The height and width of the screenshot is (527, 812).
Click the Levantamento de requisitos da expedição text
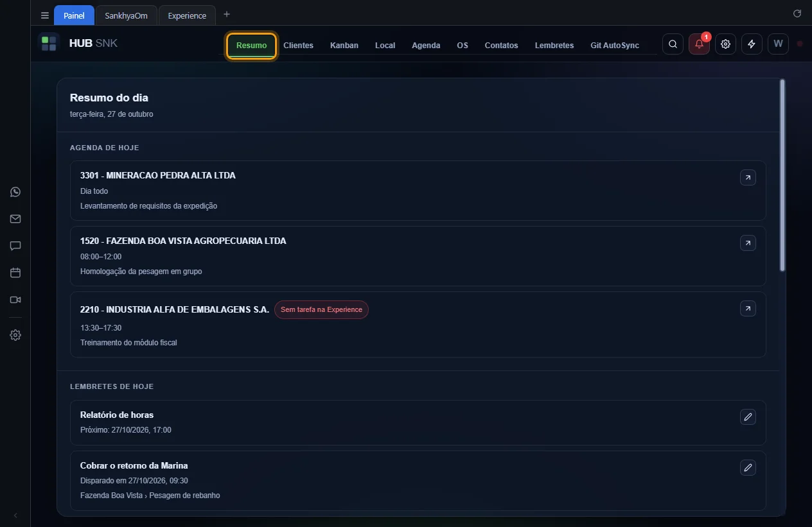pyautogui.click(x=149, y=206)
